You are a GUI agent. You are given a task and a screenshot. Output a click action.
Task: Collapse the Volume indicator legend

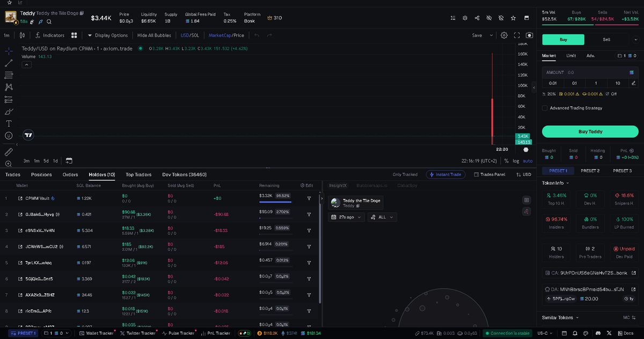26,64
